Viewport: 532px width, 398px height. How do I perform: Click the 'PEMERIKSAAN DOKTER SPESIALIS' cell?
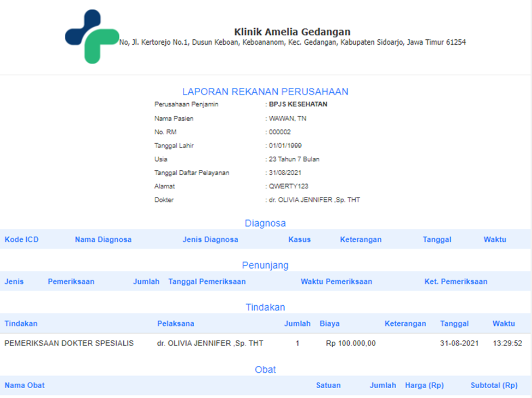point(69,343)
